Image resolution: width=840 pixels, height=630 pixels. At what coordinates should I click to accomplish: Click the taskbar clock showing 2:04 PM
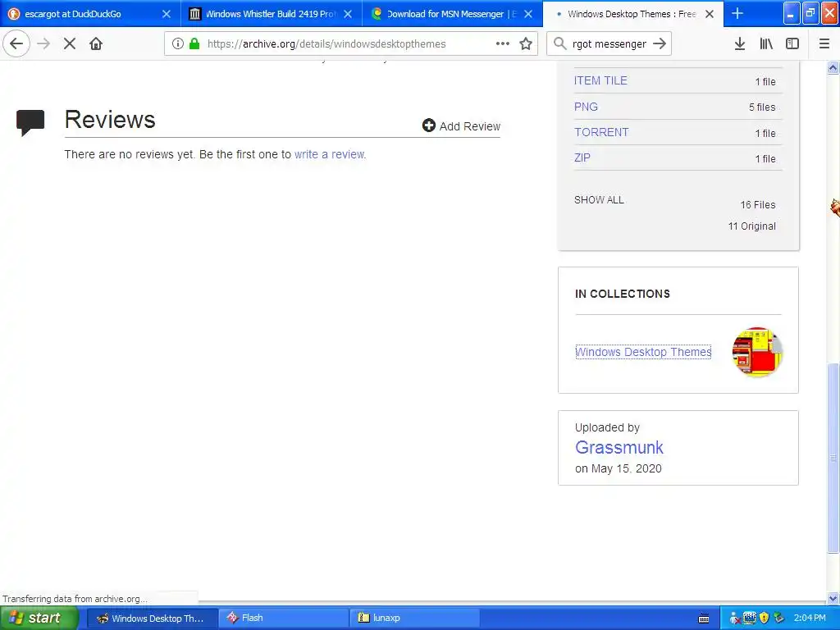click(810, 619)
